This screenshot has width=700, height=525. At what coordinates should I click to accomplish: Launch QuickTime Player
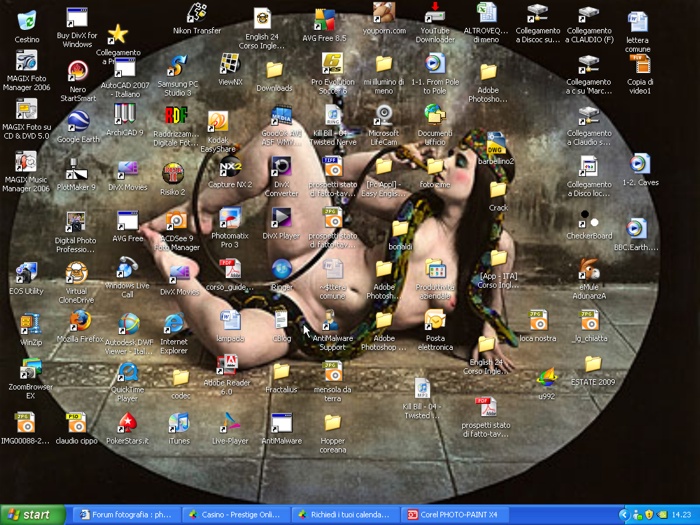(127, 371)
